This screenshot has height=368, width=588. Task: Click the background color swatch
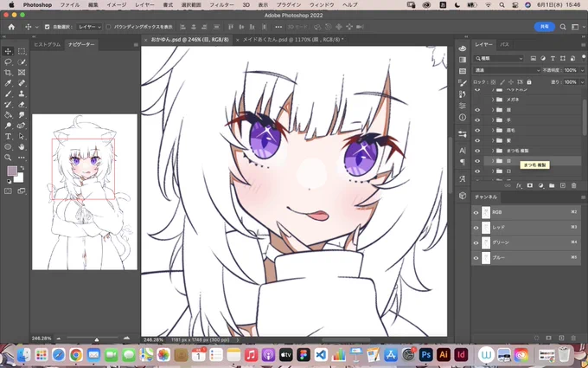click(x=19, y=178)
